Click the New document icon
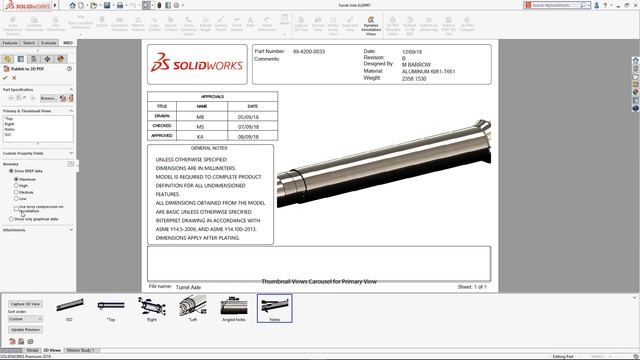This screenshot has height=360, width=640. click(81, 5)
